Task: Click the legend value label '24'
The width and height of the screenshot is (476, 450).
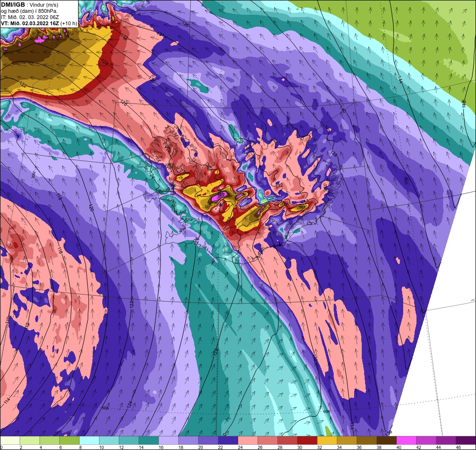Action: (x=240, y=447)
